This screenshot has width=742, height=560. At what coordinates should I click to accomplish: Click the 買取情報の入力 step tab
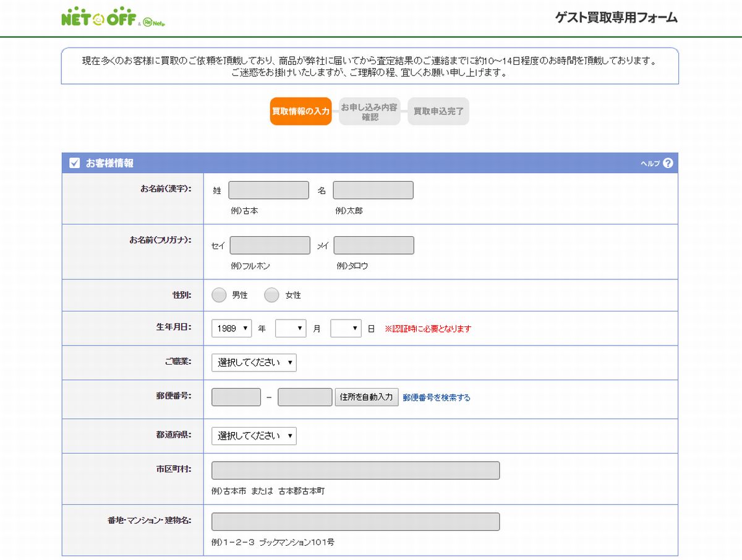[x=301, y=111]
